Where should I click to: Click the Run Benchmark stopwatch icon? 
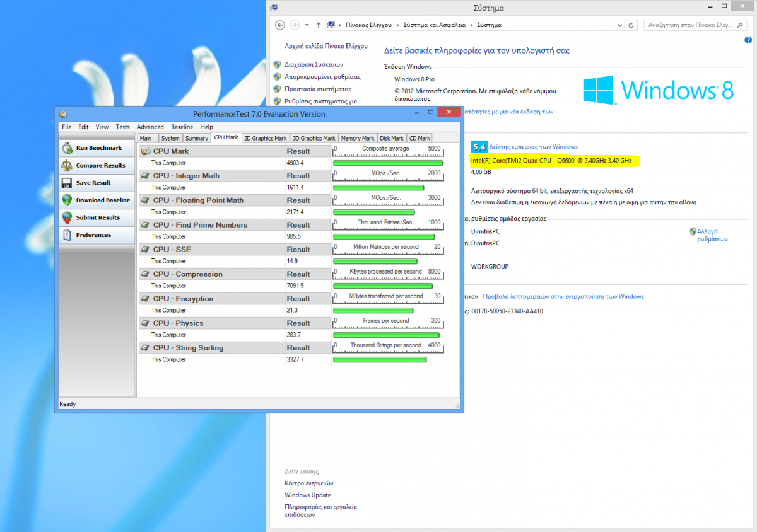[67, 148]
